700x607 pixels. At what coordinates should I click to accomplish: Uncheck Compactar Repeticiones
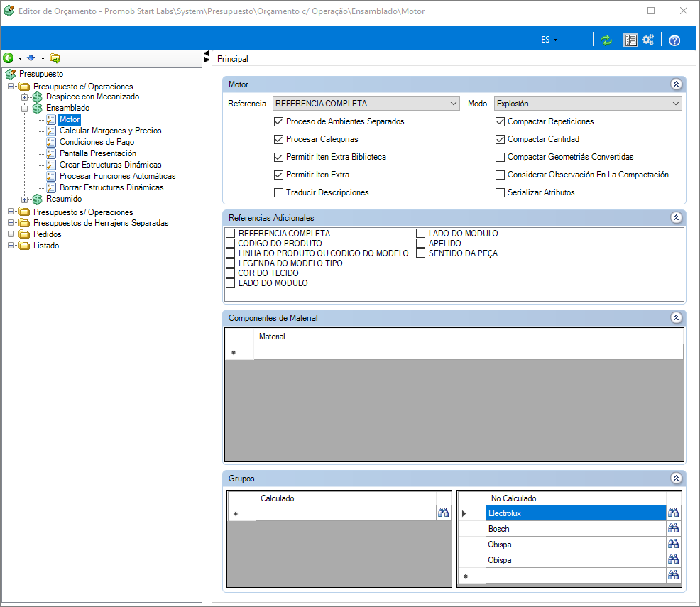pos(500,121)
